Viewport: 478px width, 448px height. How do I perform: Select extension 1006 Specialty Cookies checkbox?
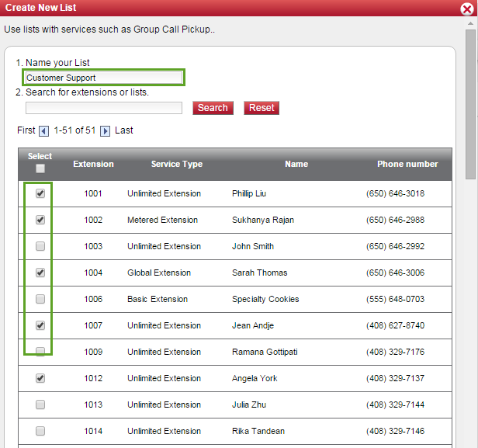[40, 299]
